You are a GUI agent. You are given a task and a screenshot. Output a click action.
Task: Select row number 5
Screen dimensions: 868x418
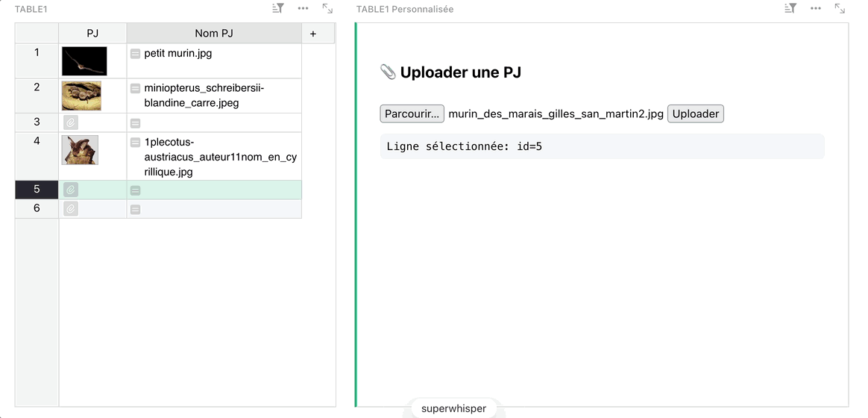coord(37,190)
